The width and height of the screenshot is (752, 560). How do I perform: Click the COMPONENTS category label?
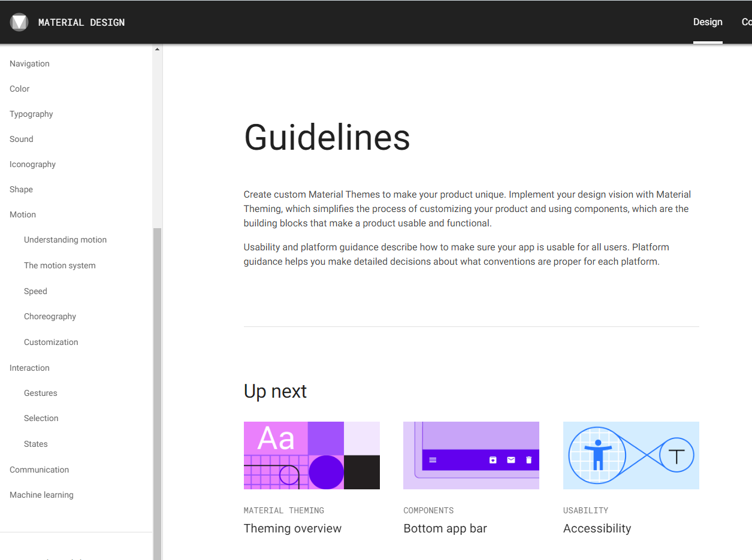point(428,510)
